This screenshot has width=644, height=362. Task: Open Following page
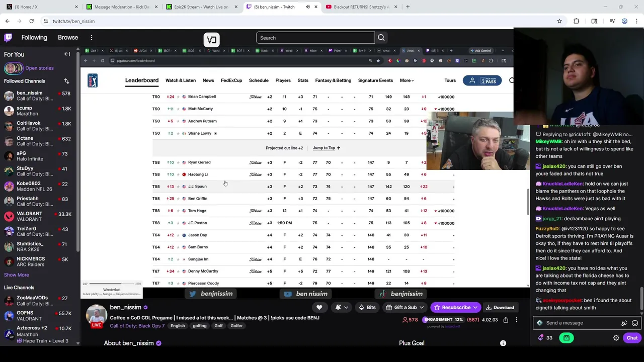pos(34,38)
